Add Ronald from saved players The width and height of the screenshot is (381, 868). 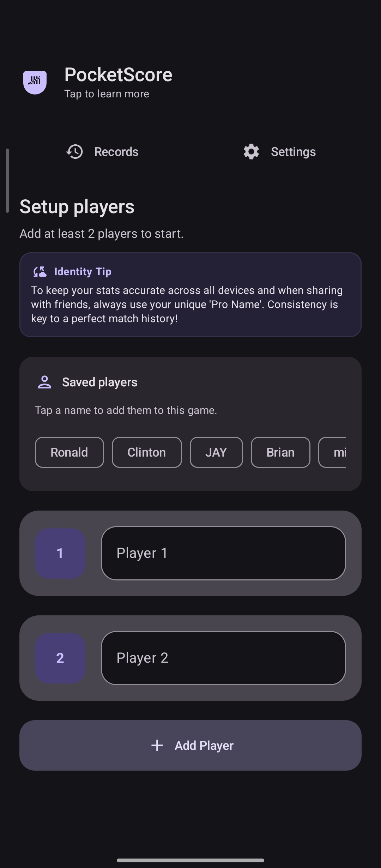pos(69,452)
